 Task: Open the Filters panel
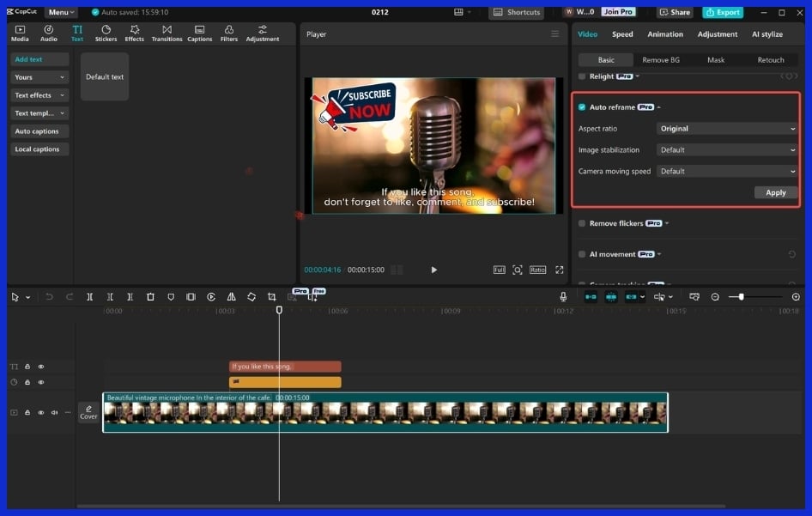pos(228,33)
